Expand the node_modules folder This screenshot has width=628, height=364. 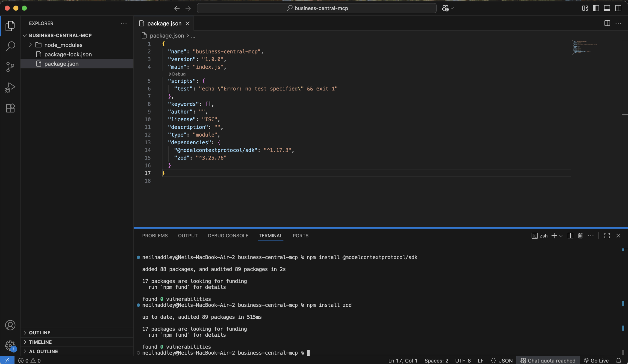[x=30, y=45]
